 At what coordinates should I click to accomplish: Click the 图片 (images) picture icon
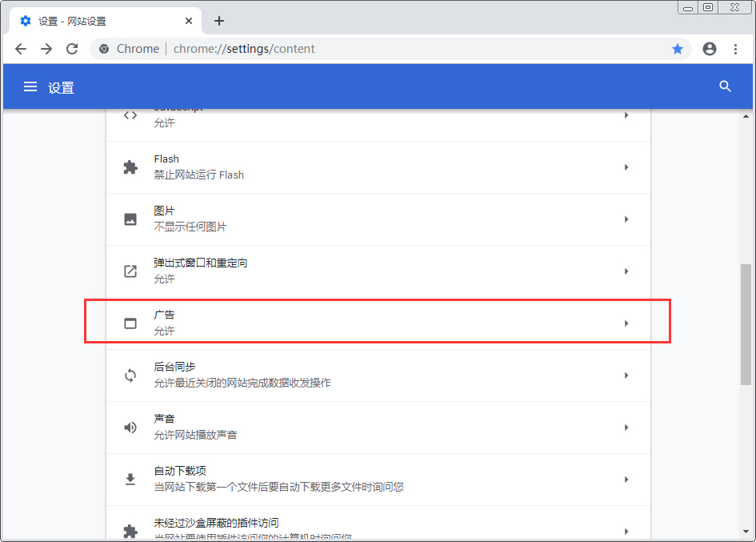[130, 219]
